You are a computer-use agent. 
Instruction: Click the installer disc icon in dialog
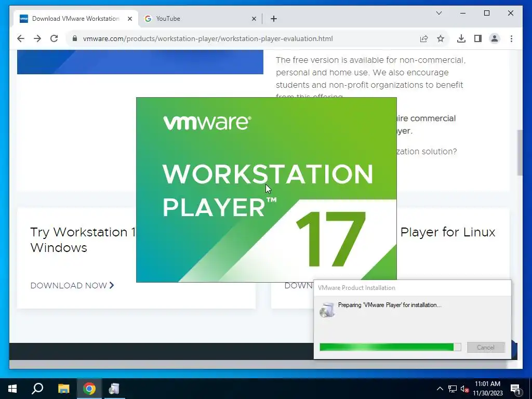click(327, 310)
